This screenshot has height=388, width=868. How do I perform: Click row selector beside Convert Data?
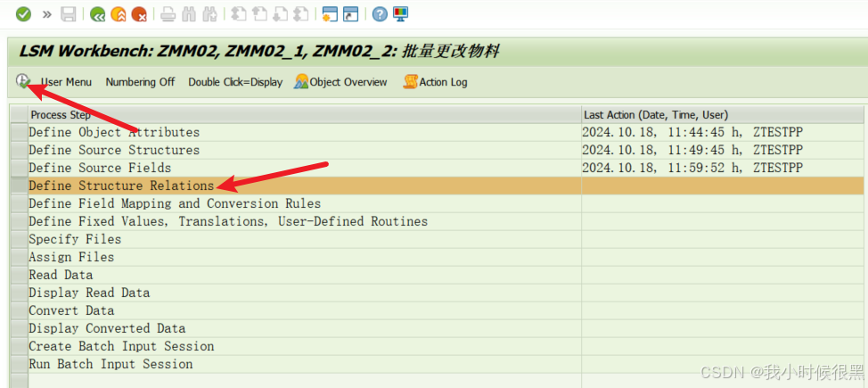pyautogui.click(x=20, y=310)
